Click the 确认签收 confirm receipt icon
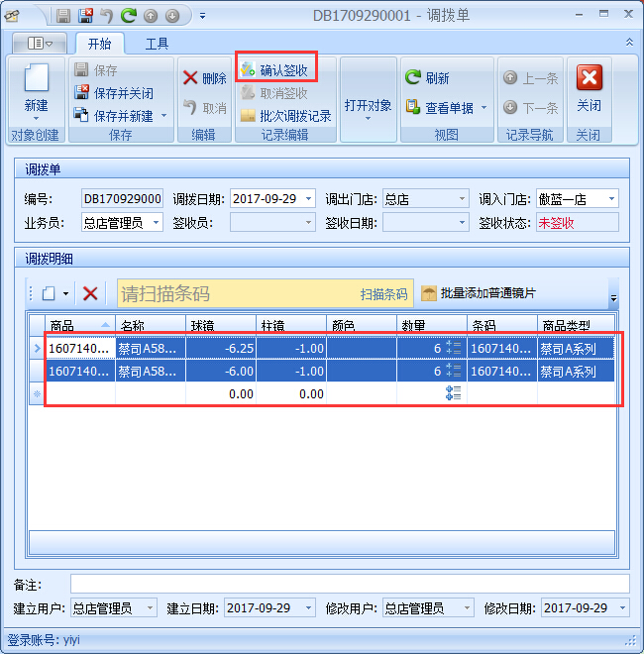Image resolution: width=644 pixels, height=654 pixels. pos(248,70)
